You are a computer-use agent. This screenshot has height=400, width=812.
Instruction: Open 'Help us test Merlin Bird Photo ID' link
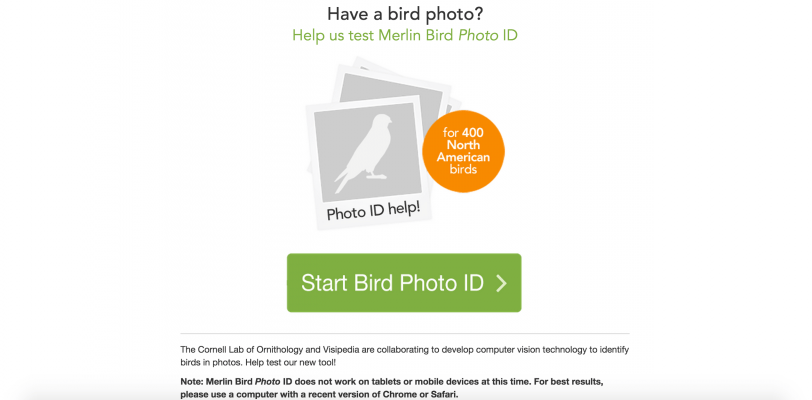tap(405, 36)
